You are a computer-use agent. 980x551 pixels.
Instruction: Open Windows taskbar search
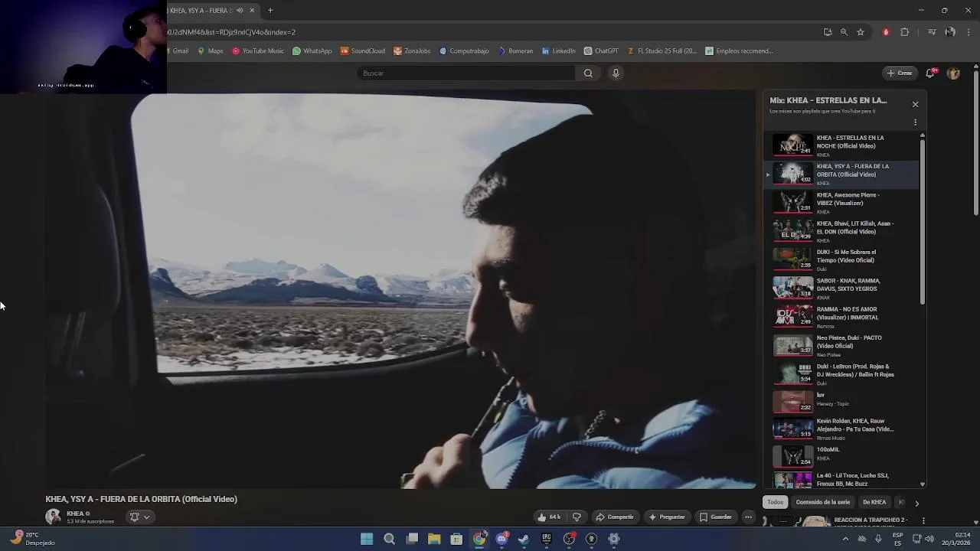pyautogui.click(x=389, y=539)
